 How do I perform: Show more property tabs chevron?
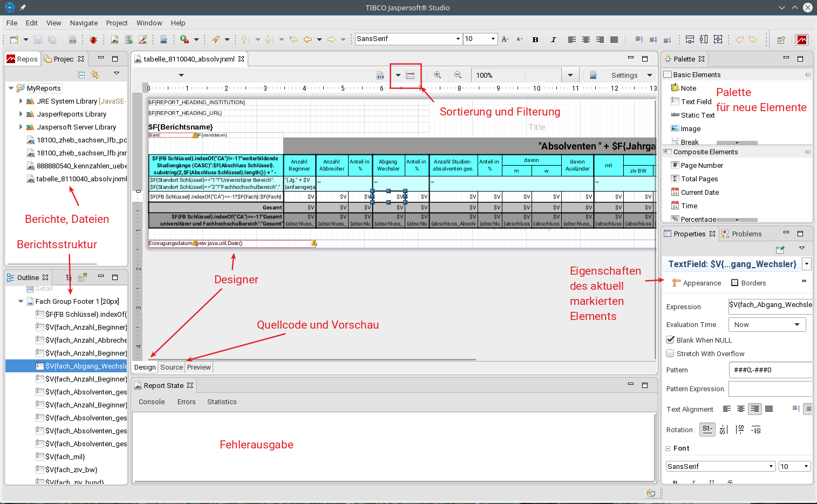click(x=804, y=281)
